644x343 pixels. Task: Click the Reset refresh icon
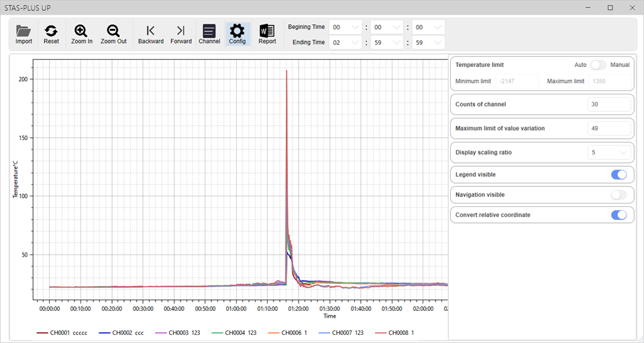click(51, 34)
